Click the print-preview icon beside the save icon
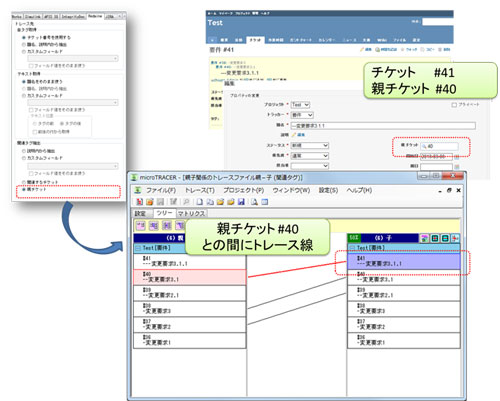 [x=254, y=202]
